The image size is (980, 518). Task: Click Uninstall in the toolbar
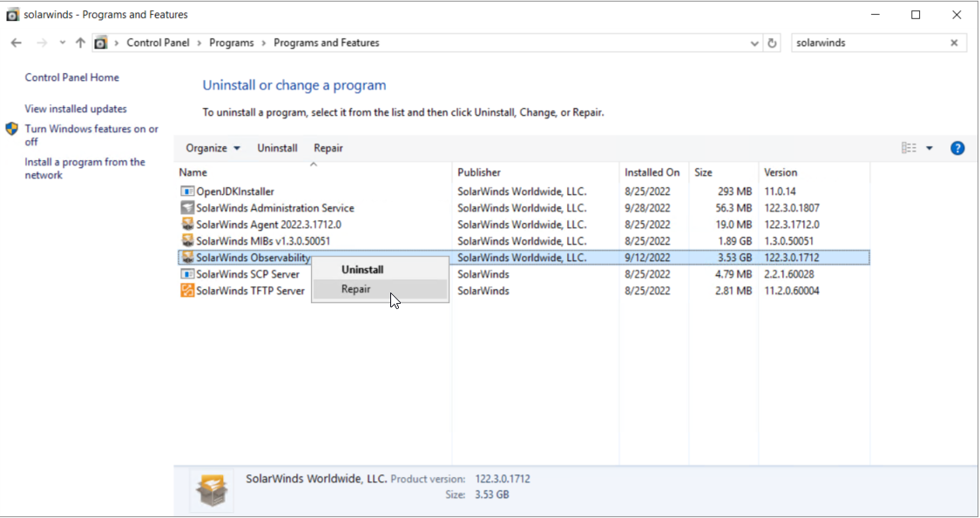pyautogui.click(x=277, y=148)
